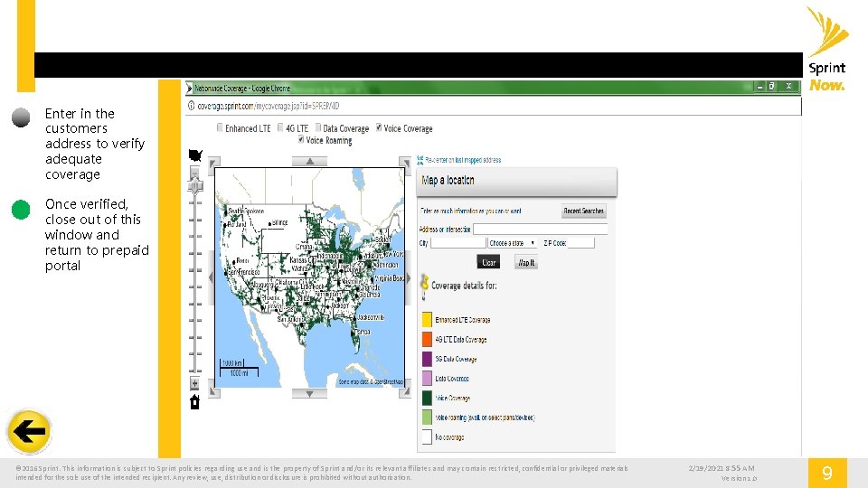868x488 pixels.
Task: Click the dark green Voice Coverage swatch
Action: 427,398
